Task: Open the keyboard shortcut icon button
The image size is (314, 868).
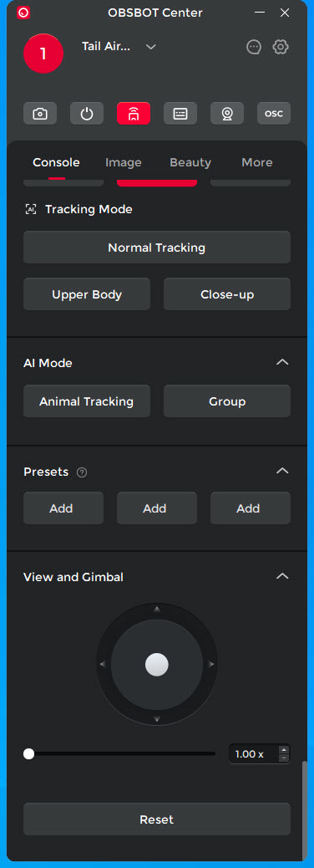Action: click(x=180, y=114)
